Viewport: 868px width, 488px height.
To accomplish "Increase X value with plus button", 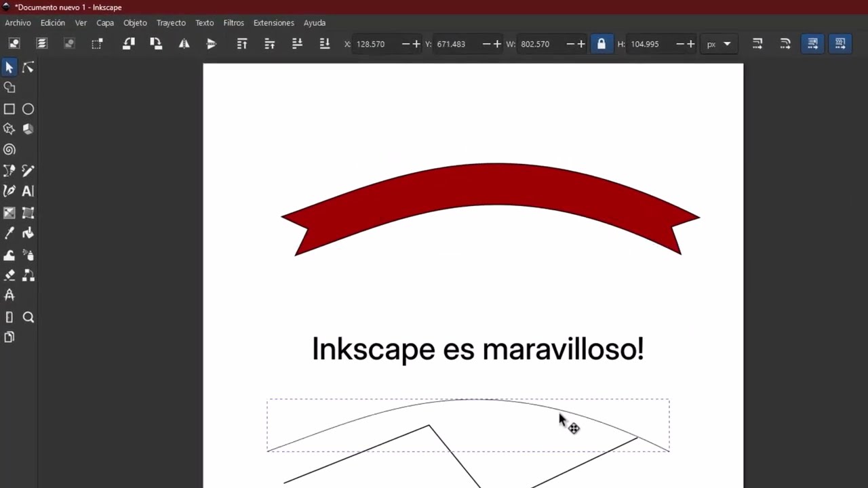I will 416,44.
